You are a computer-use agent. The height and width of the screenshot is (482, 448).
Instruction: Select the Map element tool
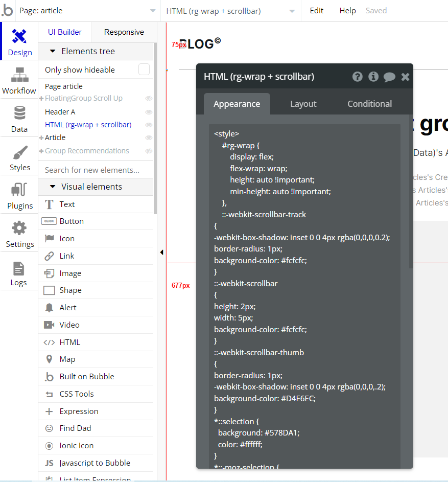(x=96, y=359)
